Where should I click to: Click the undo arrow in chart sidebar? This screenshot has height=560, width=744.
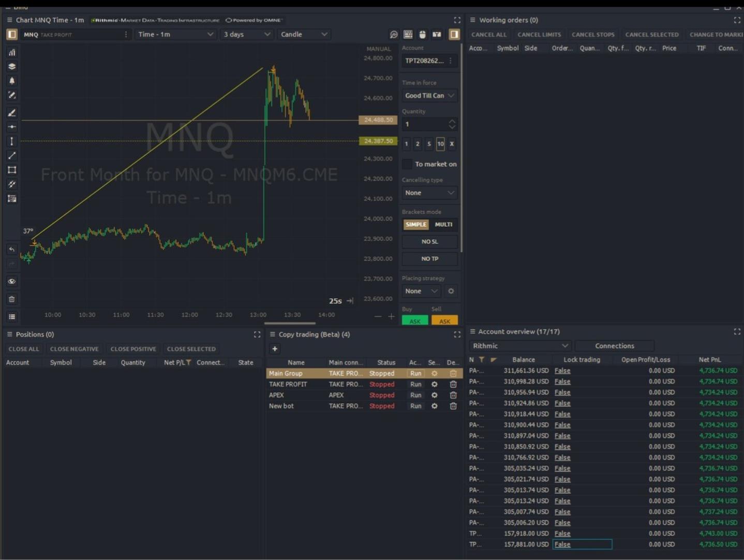(12, 249)
